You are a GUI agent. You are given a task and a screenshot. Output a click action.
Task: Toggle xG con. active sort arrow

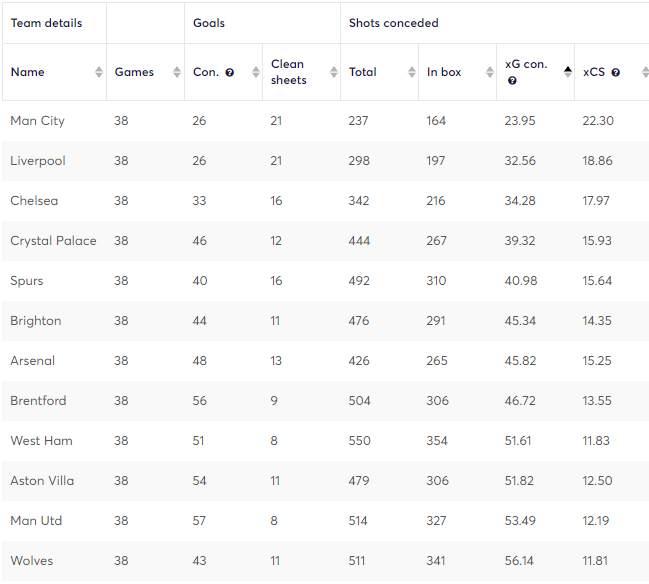568,72
